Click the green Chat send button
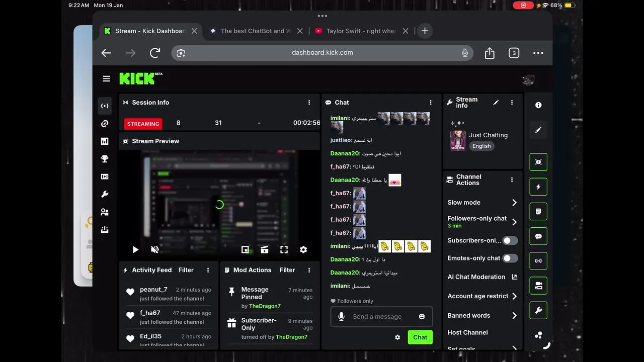Viewport: 644px width, 362px height. (x=420, y=337)
